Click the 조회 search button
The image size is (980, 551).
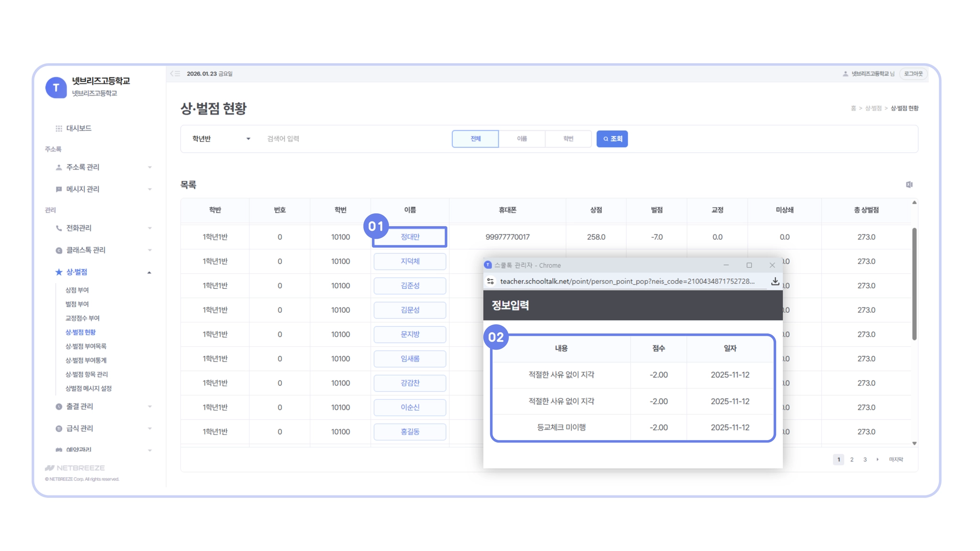[612, 139]
